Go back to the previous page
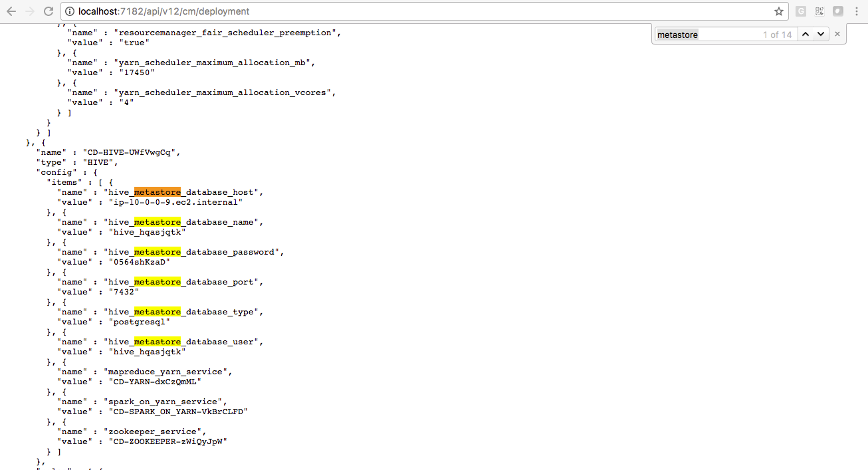The width and height of the screenshot is (868, 470). click(11, 11)
